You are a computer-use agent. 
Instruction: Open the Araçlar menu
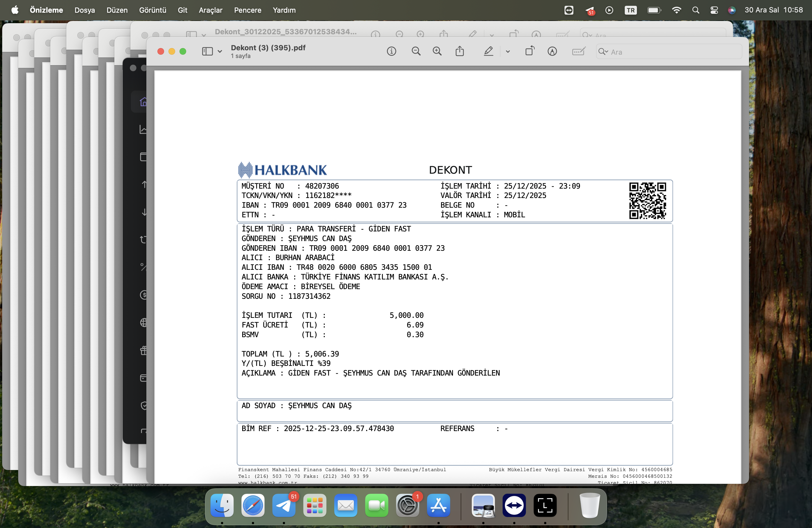pos(210,10)
